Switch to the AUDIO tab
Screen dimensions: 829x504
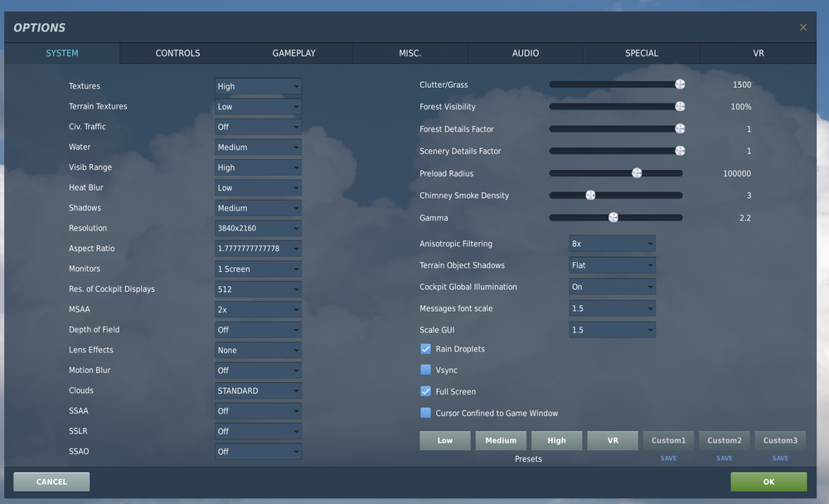point(525,53)
